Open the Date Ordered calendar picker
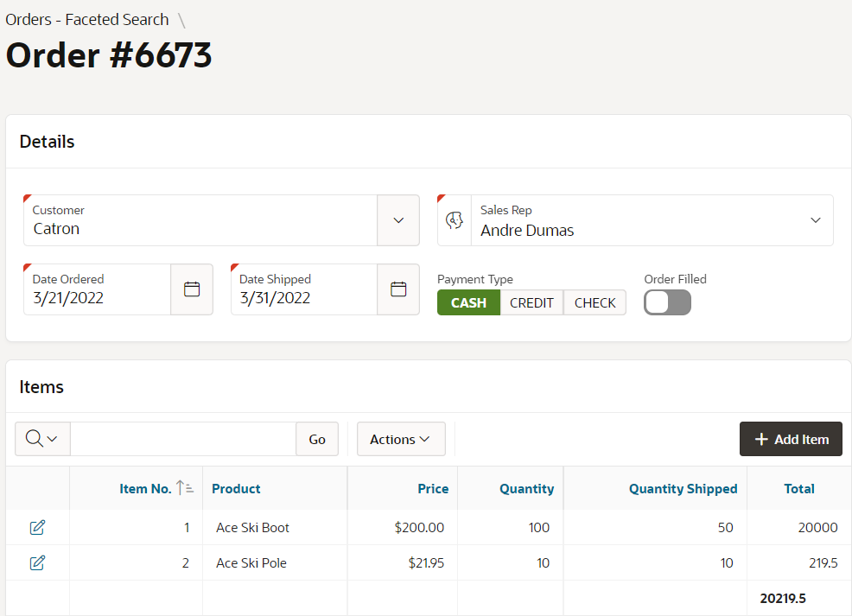 click(x=192, y=289)
